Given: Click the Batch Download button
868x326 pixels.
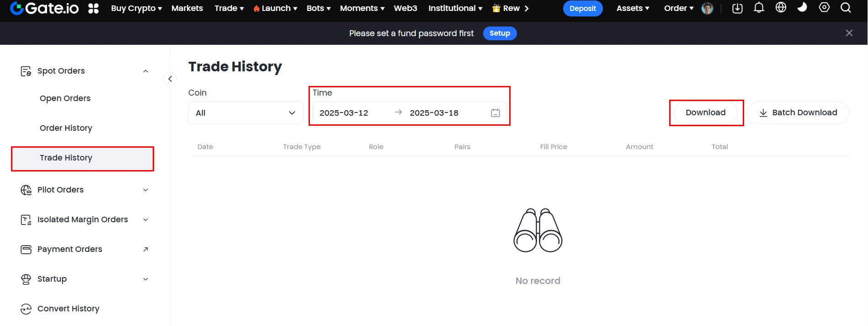Looking at the screenshot, I should tap(798, 112).
